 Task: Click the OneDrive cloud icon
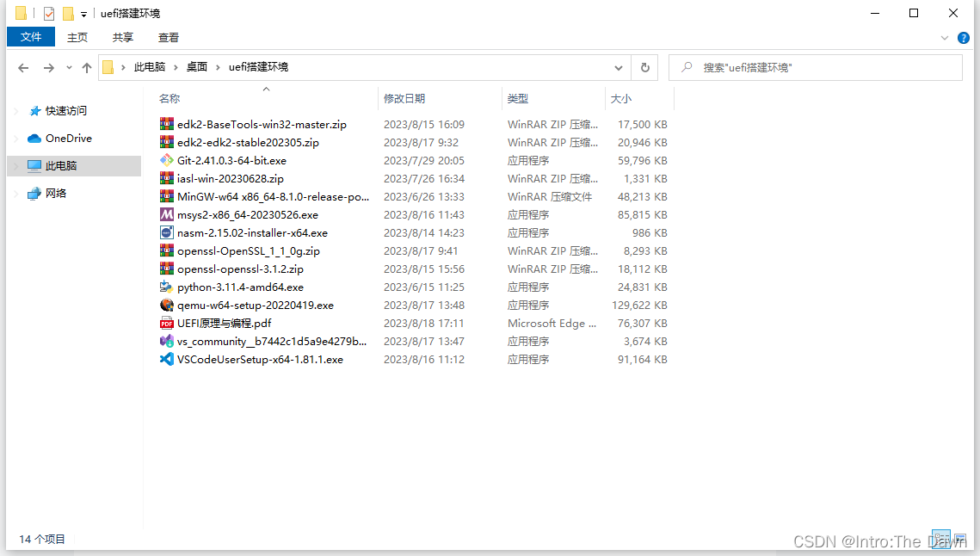tap(34, 139)
